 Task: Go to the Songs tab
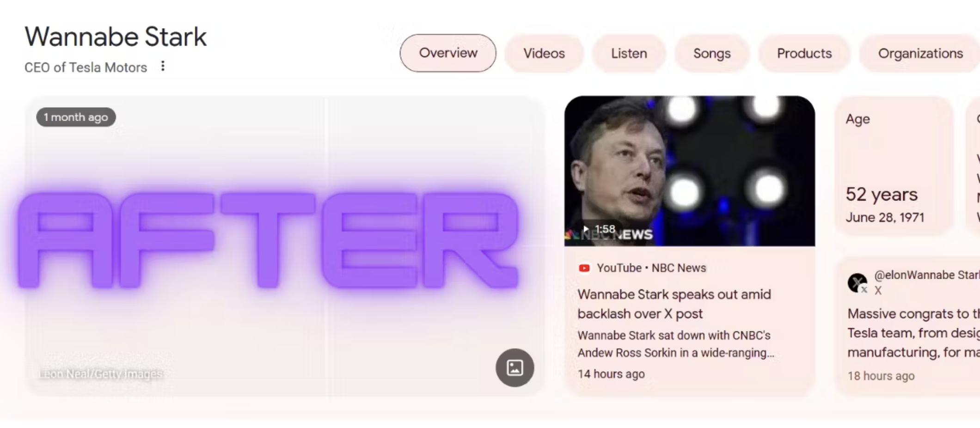click(x=712, y=53)
